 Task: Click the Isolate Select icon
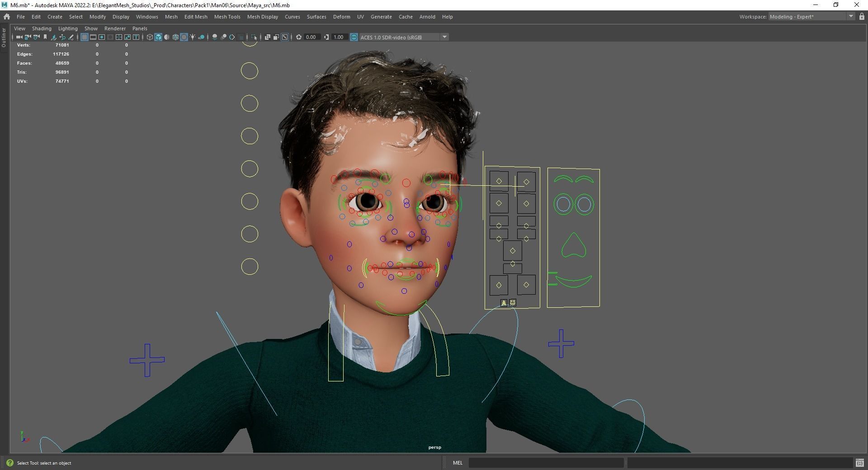[x=254, y=37]
